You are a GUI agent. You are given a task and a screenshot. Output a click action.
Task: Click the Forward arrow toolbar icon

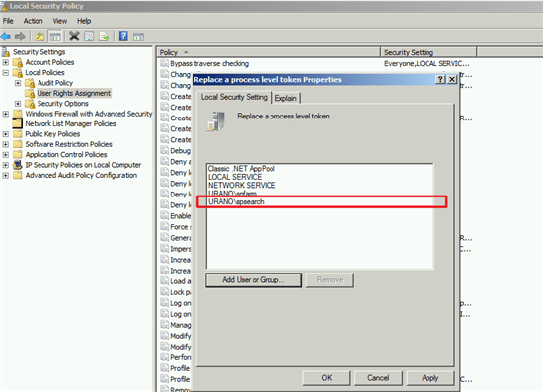point(20,36)
